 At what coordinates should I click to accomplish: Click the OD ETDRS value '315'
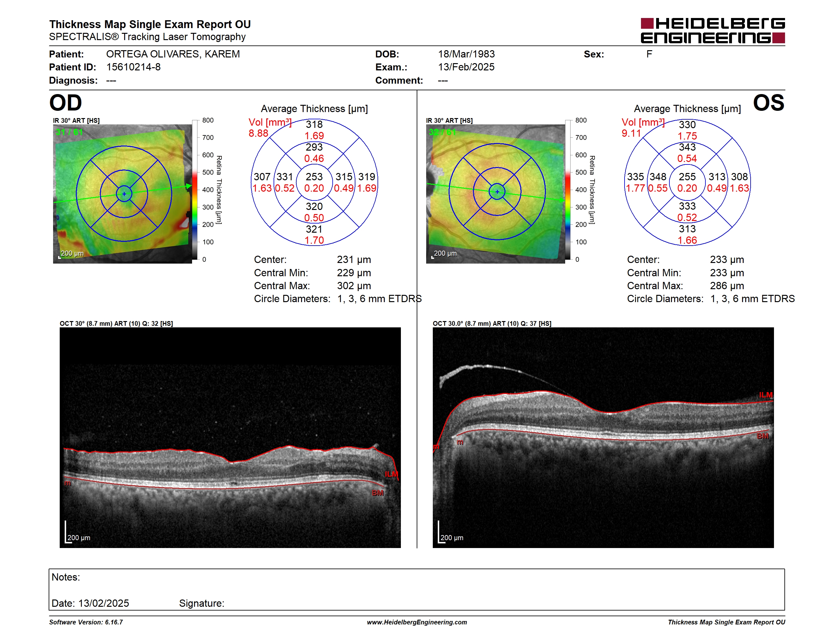[x=344, y=177]
